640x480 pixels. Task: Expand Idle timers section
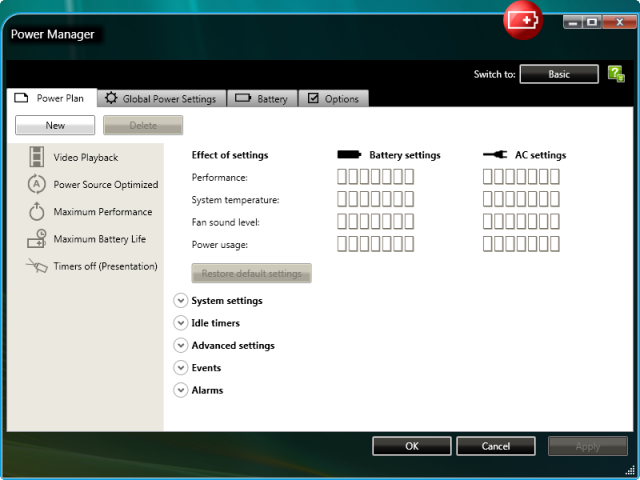180,323
